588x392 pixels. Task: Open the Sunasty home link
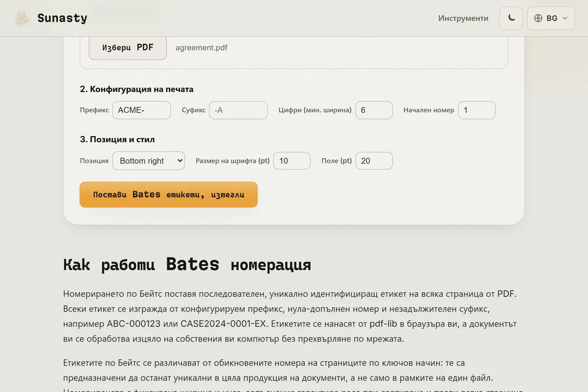(x=51, y=18)
